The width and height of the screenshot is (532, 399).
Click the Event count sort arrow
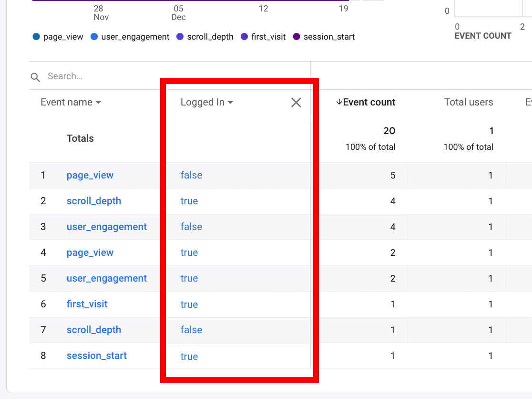[339, 102]
